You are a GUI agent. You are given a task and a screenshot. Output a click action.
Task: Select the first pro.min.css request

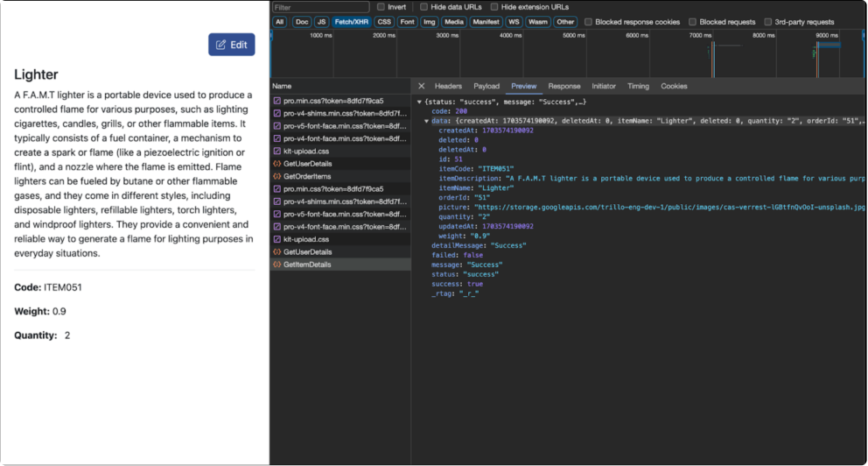click(x=340, y=101)
